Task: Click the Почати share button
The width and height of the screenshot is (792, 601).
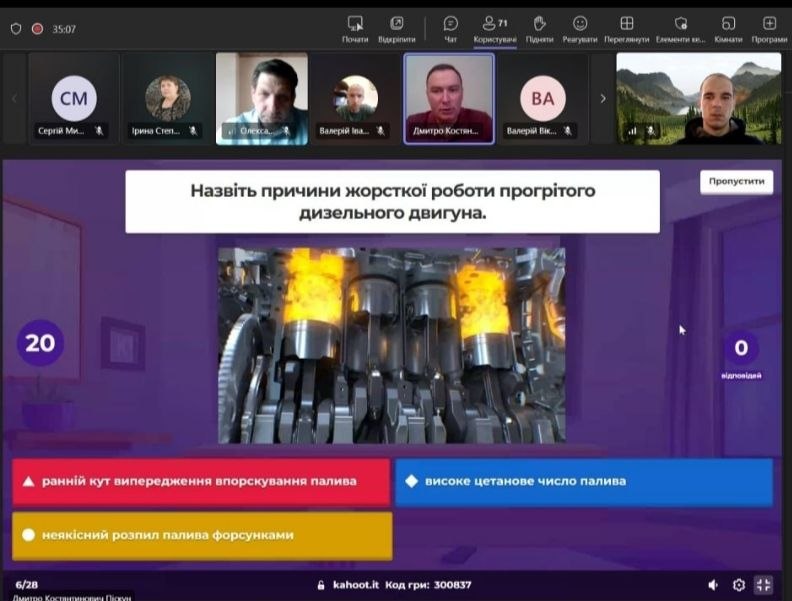Action: [x=355, y=28]
